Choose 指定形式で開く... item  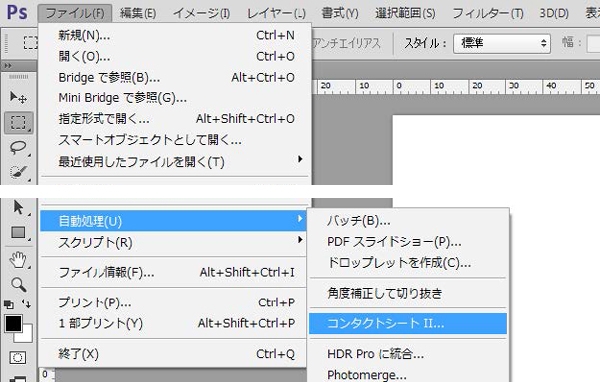tap(176, 119)
